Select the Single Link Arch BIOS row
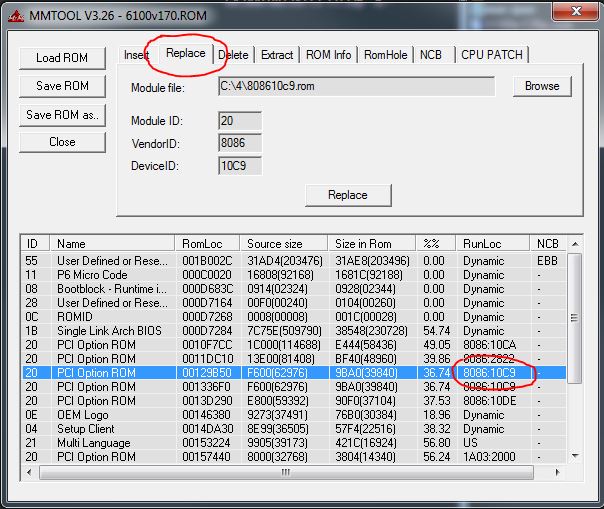The image size is (604, 509). 294,331
